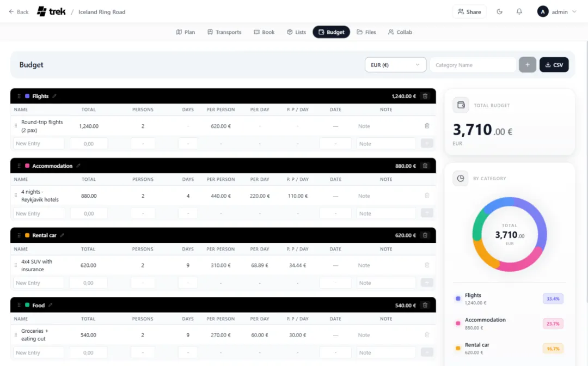Image resolution: width=588 pixels, height=366 pixels.
Task: Add new entry plus in Rental car
Action: [427, 283]
